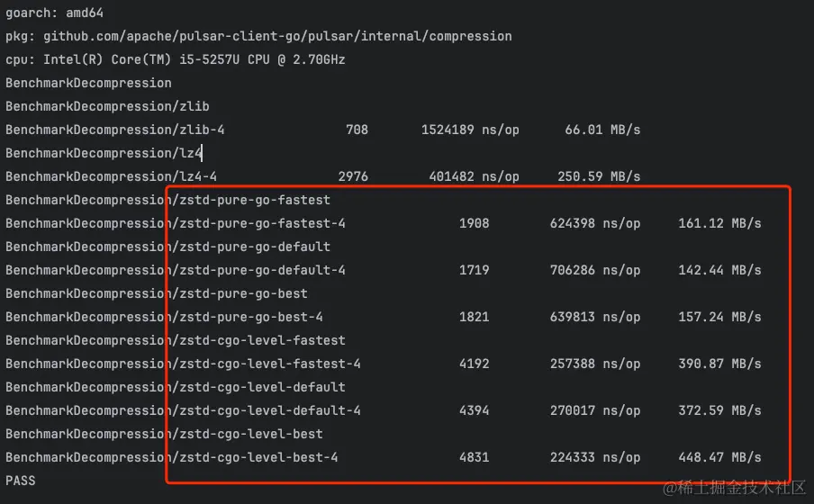Click the 250.59 MB/s throughput value
814x504 pixels.
coord(599,176)
